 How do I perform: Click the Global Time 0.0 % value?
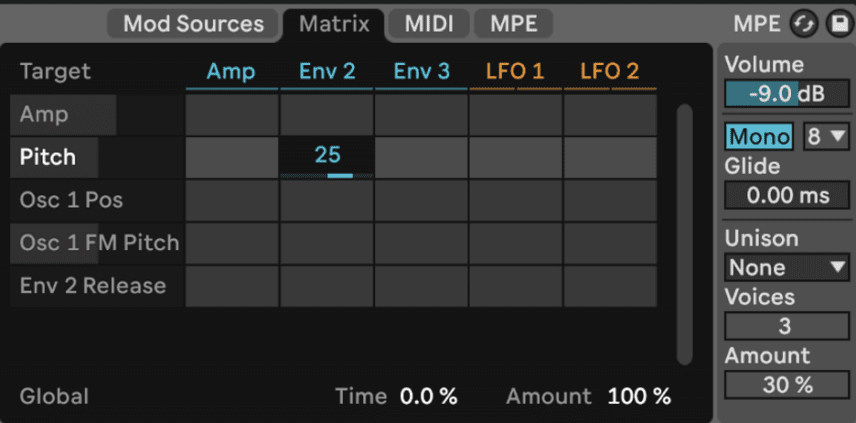click(x=428, y=397)
